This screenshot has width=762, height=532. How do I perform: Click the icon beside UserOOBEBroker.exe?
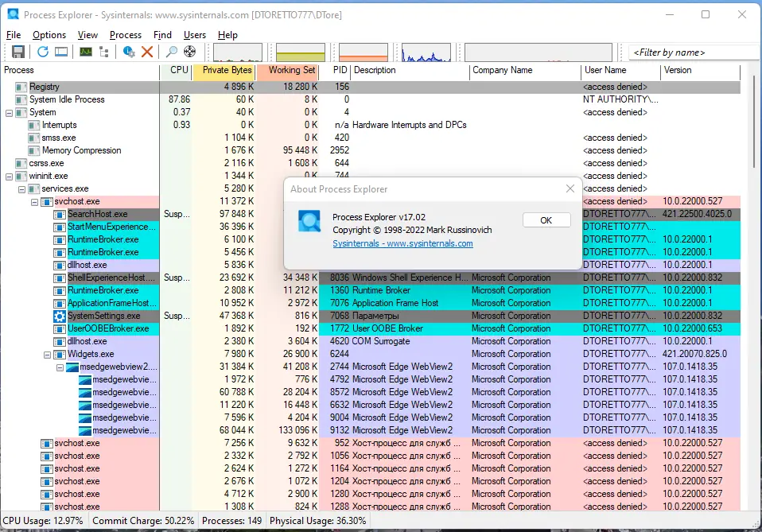60,329
